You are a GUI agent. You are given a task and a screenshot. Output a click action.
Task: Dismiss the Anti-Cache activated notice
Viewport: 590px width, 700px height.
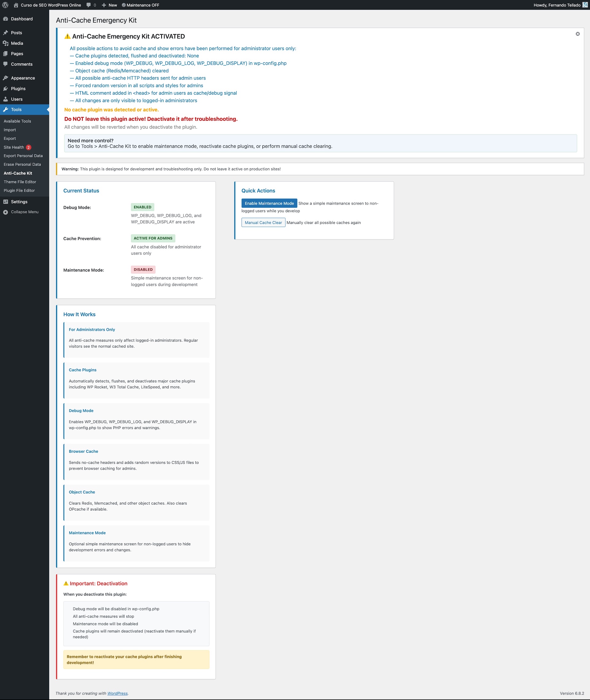(x=577, y=34)
